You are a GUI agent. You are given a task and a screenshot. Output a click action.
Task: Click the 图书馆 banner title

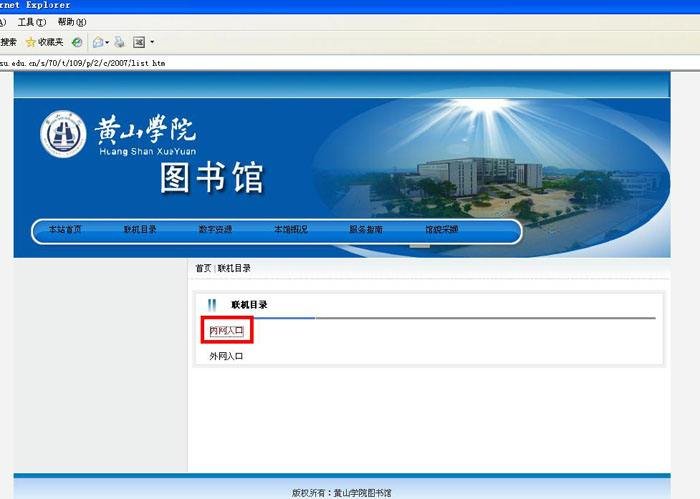[x=212, y=178]
